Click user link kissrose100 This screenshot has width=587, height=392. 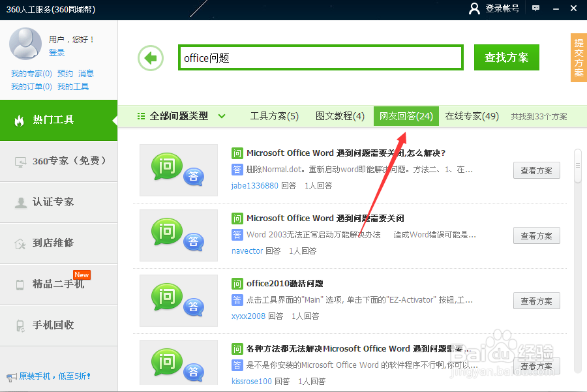(x=252, y=381)
